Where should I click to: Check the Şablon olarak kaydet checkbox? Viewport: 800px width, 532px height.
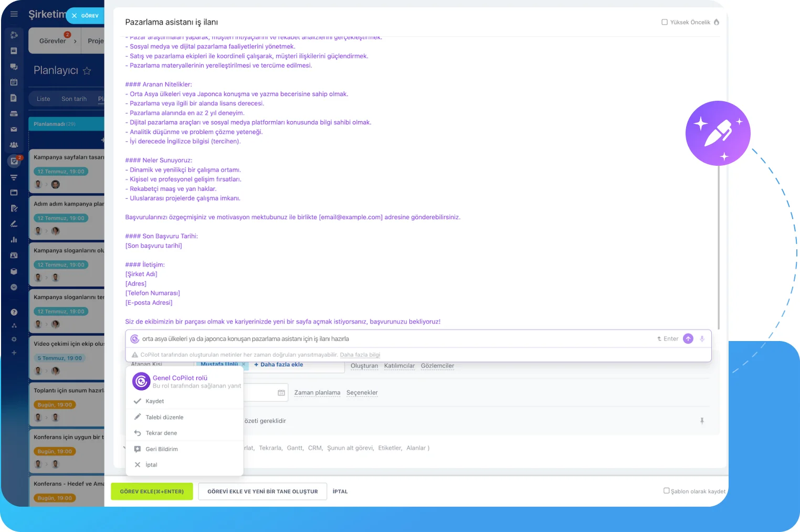(x=667, y=491)
